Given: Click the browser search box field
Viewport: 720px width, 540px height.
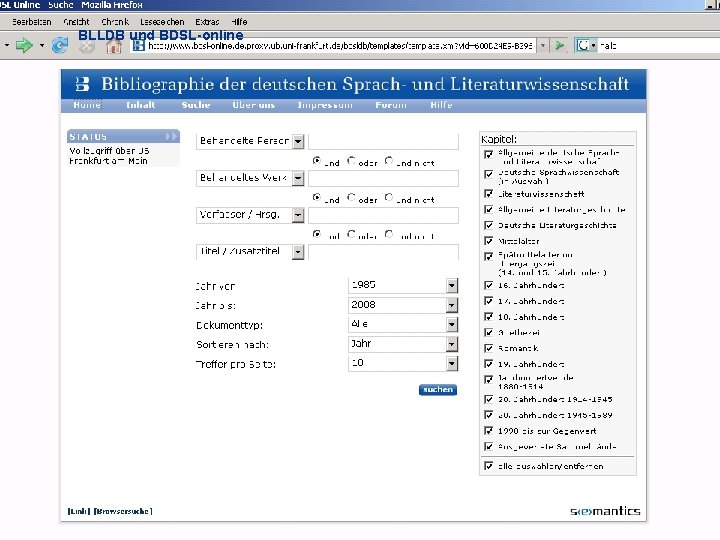Looking at the screenshot, I should (x=658, y=45).
